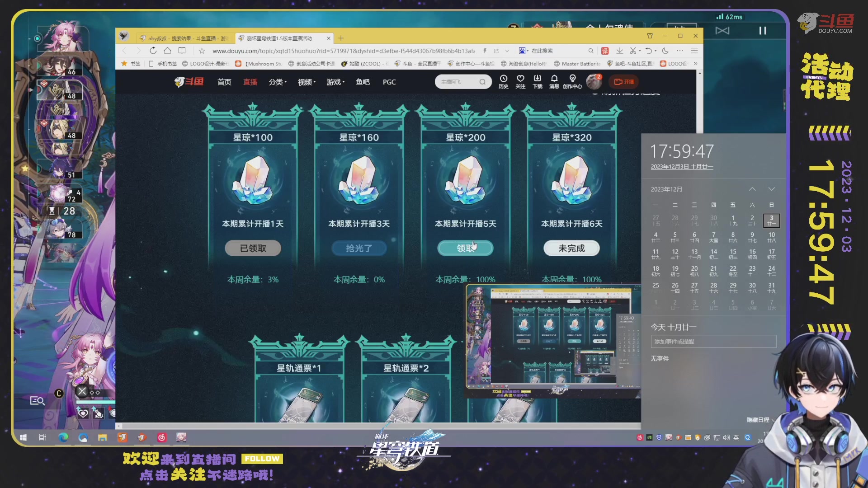Click 未完成 button under 星琼*320
This screenshot has width=868, height=488.
(x=571, y=248)
